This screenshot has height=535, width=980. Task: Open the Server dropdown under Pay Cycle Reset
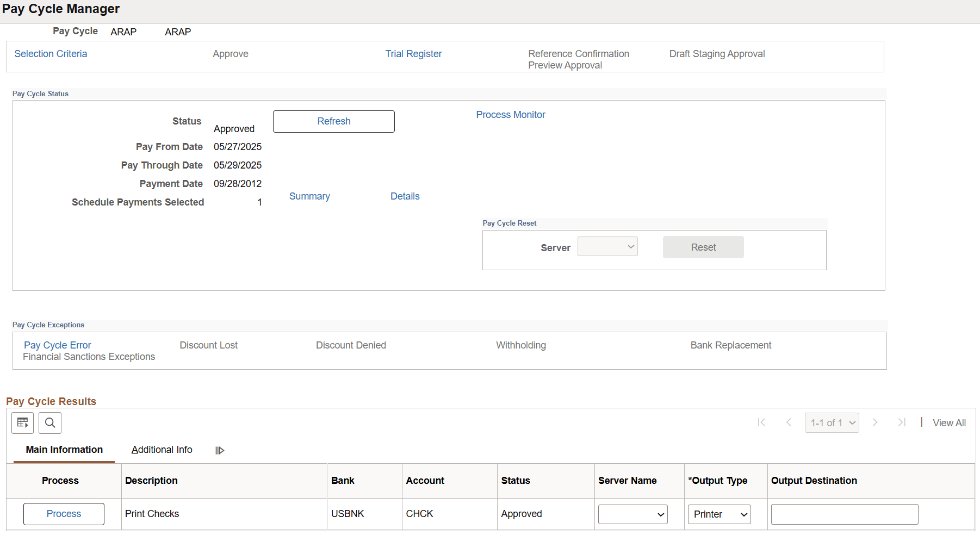click(607, 246)
